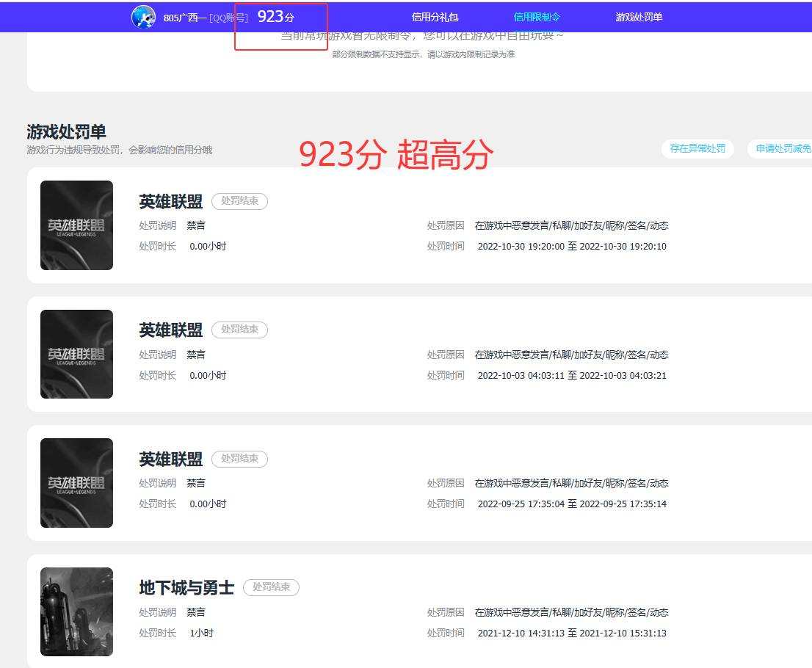The image size is (812, 668).
Task: Select 英雄联盟 title of 2022-10-30 record
Action: (171, 201)
